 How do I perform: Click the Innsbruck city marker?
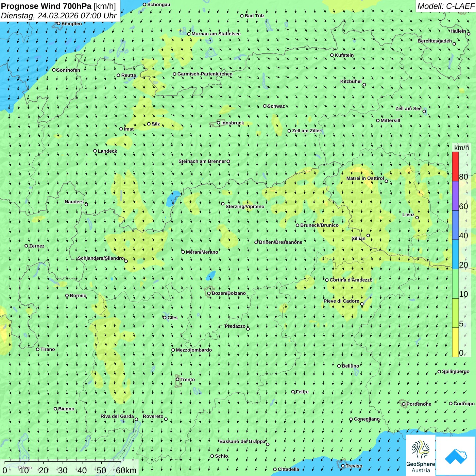pyautogui.click(x=219, y=123)
